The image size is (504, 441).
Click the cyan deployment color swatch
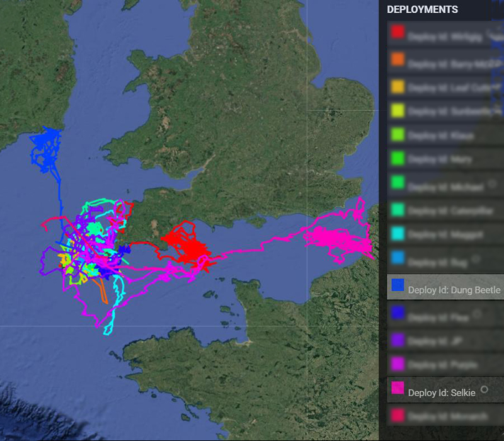[x=398, y=234]
